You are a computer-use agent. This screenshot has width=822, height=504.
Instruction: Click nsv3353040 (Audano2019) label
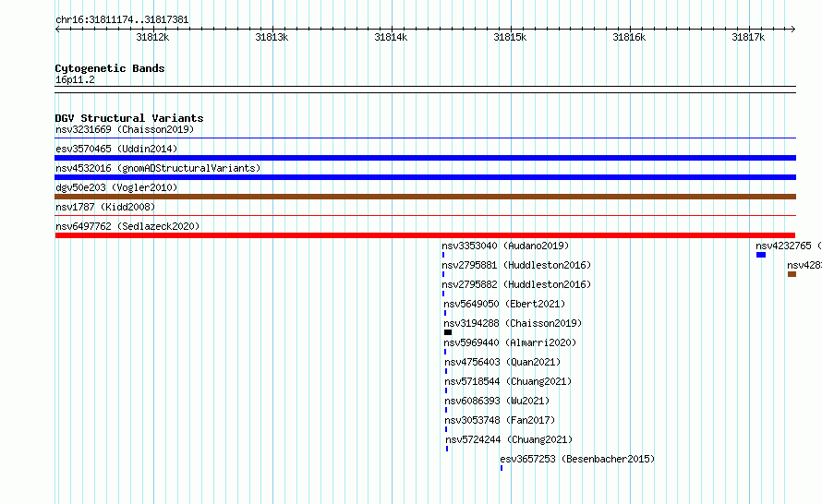[x=505, y=246]
